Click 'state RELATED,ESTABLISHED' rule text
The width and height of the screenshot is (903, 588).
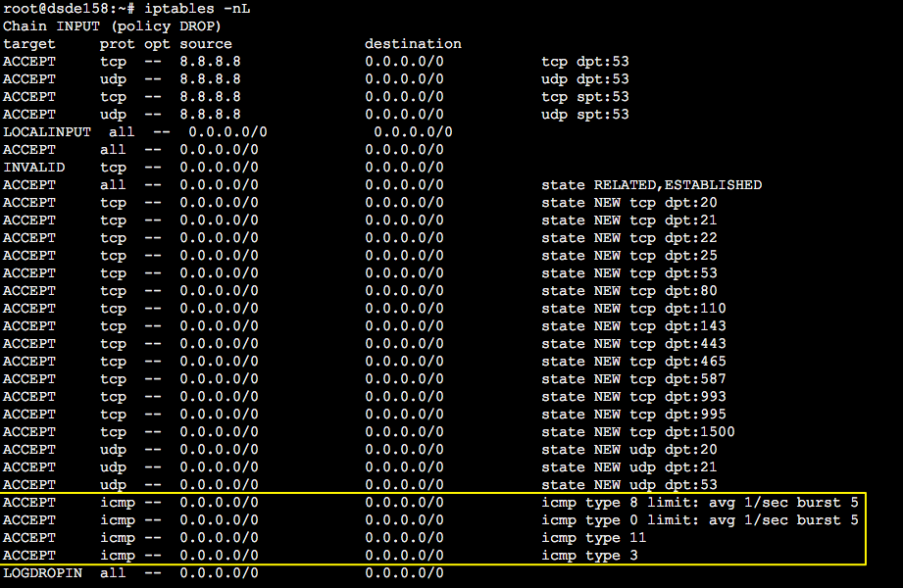tap(651, 185)
